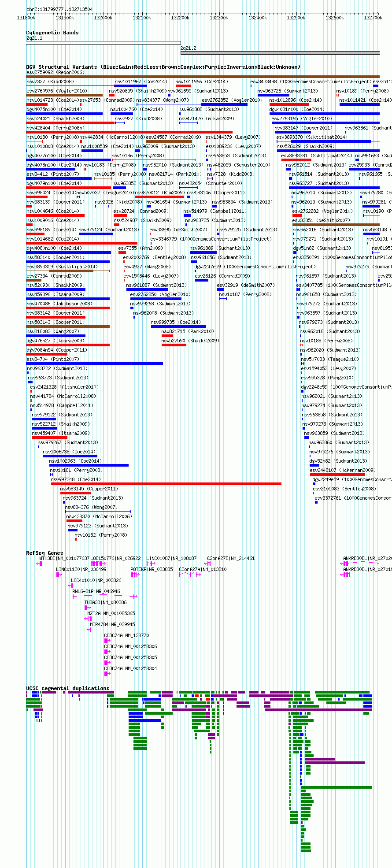392x868 pixels.
Task: Click the 132500k ruler tick label
Action: click(296, 18)
